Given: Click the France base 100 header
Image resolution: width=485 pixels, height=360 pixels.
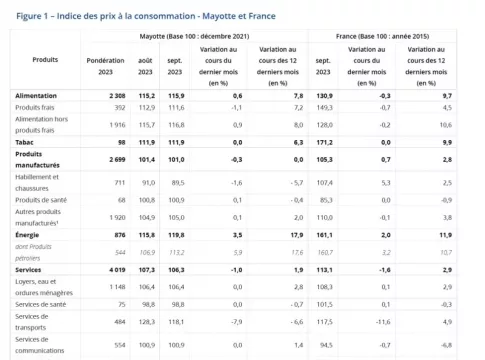Looking at the screenshot, I should [382, 36].
